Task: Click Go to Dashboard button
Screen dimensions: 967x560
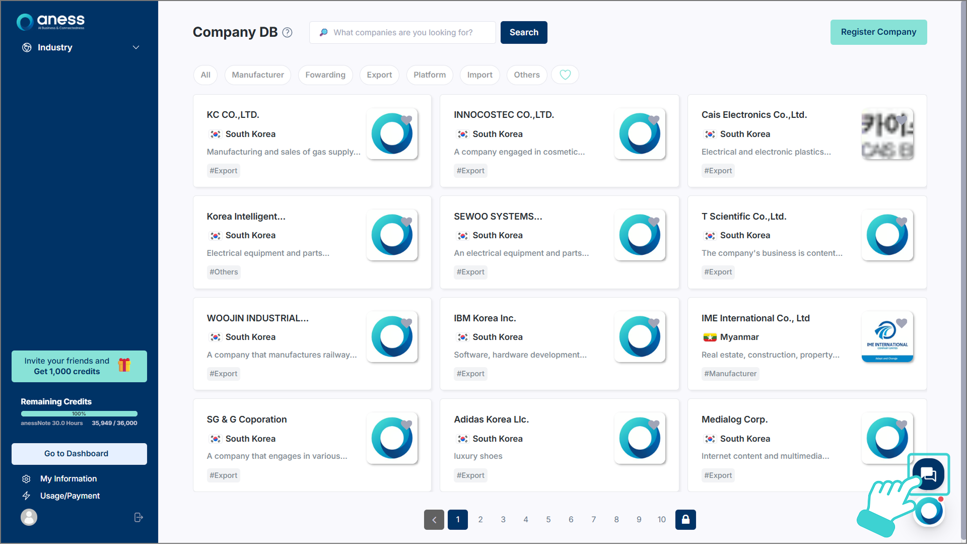Action: (79, 454)
